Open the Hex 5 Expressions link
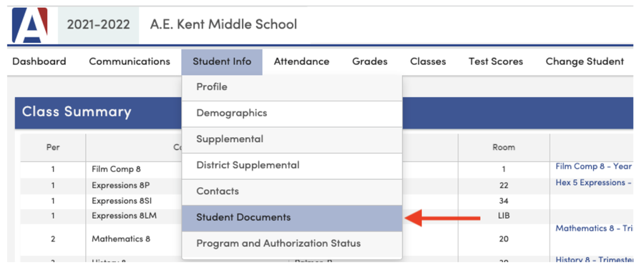The width and height of the screenshot is (644, 270). click(593, 183)
